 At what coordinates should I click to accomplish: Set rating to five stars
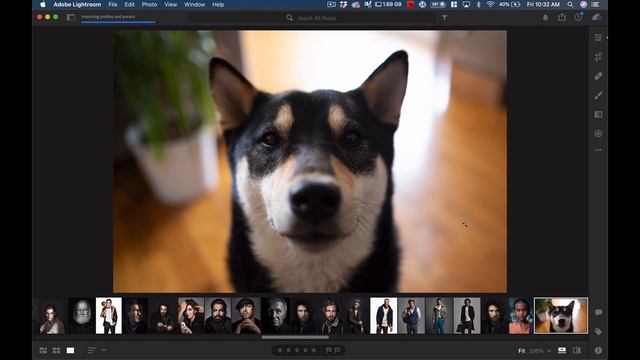(x=313, y=350)
